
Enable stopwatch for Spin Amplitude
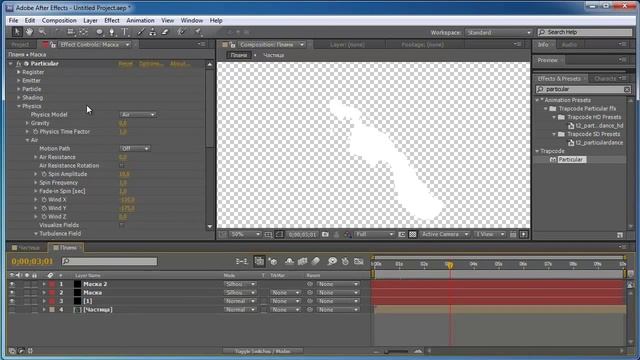click(x=44, y=174)
